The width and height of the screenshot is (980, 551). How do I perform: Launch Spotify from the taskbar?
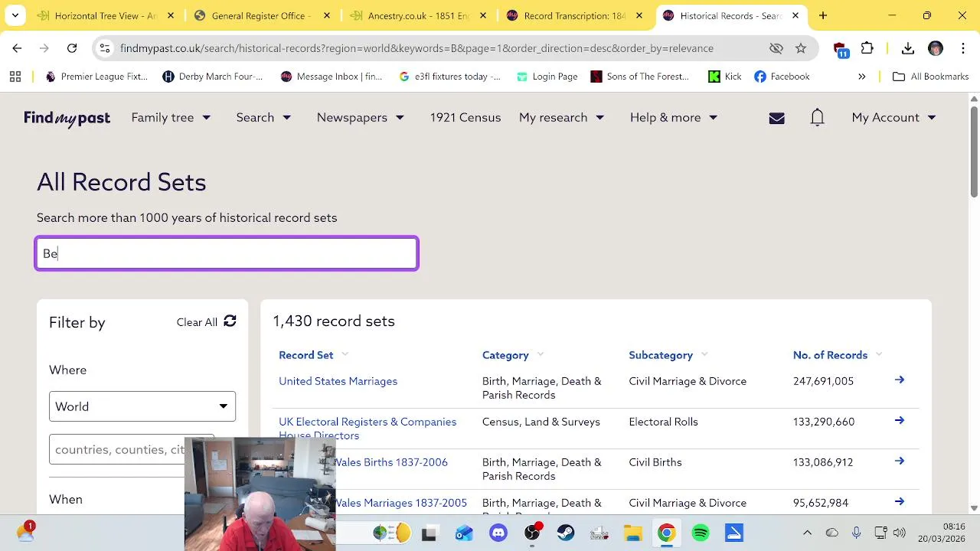pos(701,533)
